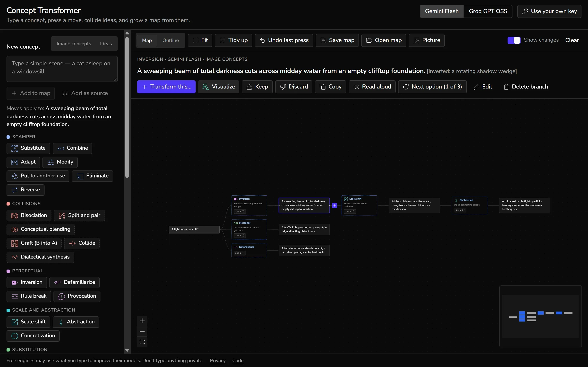Select the Conceptual blending move
Viewport: 588px width, 367px height.
[x=41, y=229]
